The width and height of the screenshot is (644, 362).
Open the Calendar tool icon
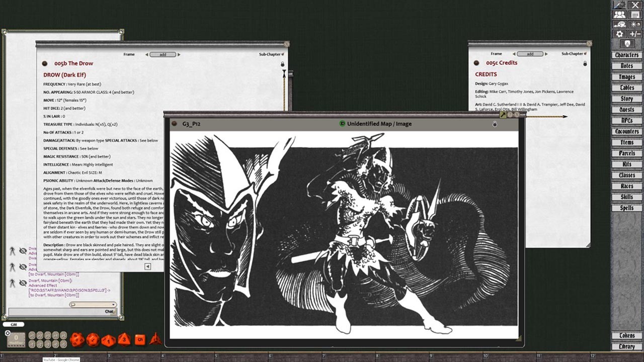pos(635,14)
